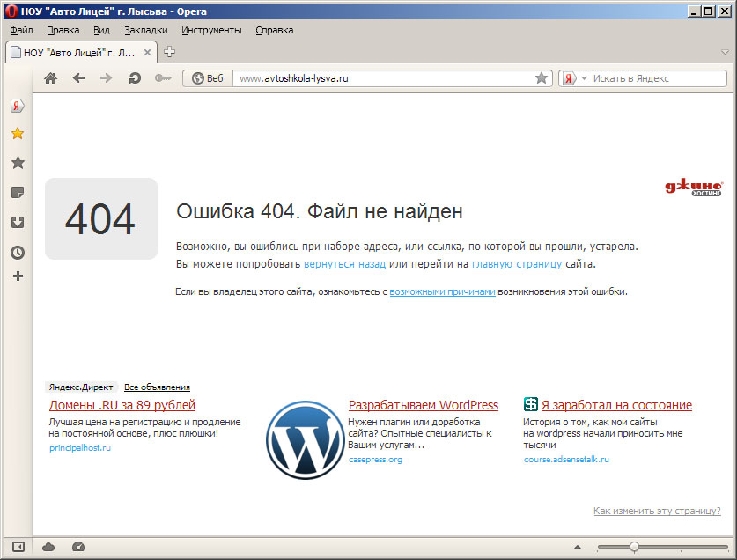Click the green icon beside 'Я заработал на состояние'
This screenshot has height=560, width=737.
531,404
